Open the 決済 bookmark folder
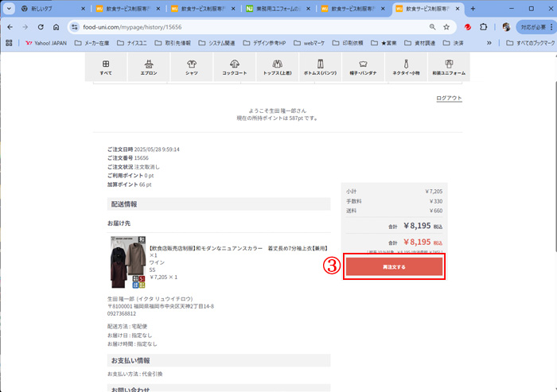The width and height of the screenshot is (557, 392). pos(454,43)
